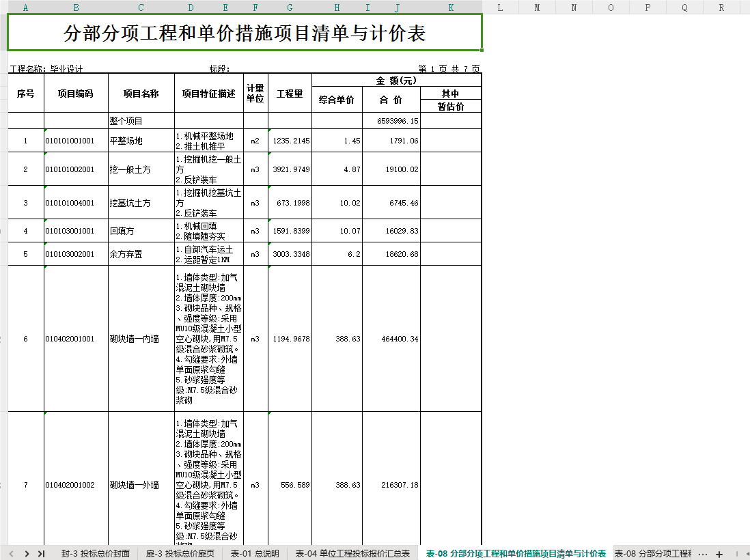Switch to the 封-3 投标总价封面 sheet tab
The image size is (750, 560).
point(96,554)
